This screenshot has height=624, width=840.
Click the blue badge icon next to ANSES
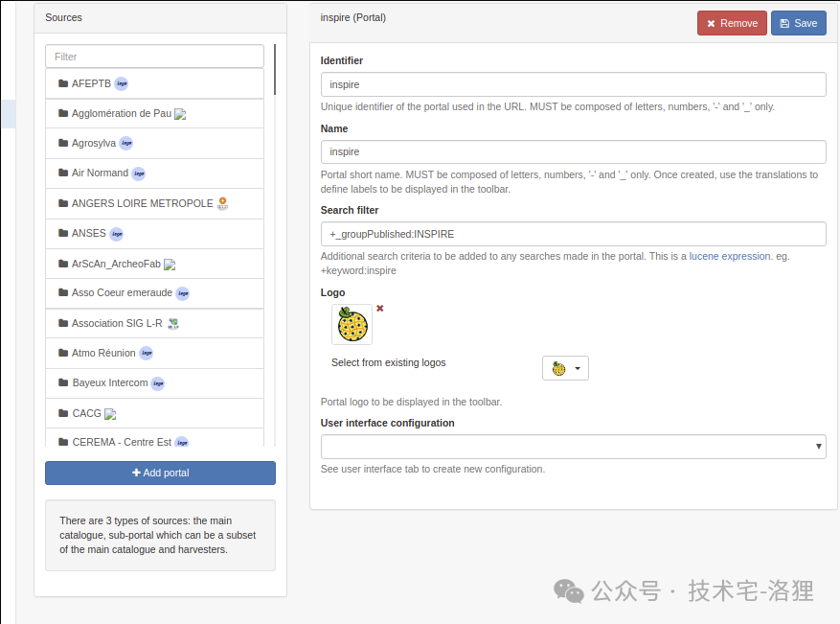click(116, 234)
